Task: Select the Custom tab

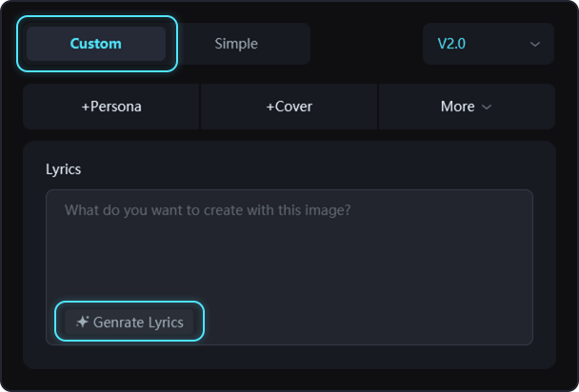Action: 96,44
